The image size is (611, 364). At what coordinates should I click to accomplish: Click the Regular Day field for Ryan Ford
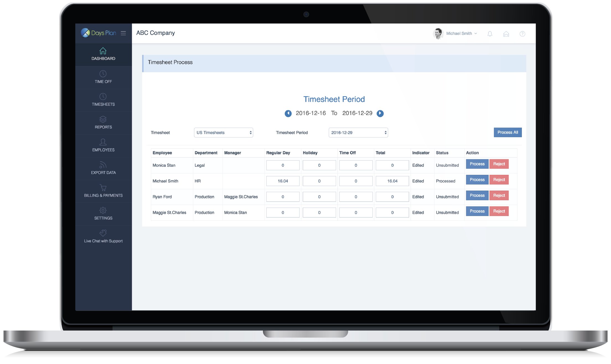tap(282, 196)
